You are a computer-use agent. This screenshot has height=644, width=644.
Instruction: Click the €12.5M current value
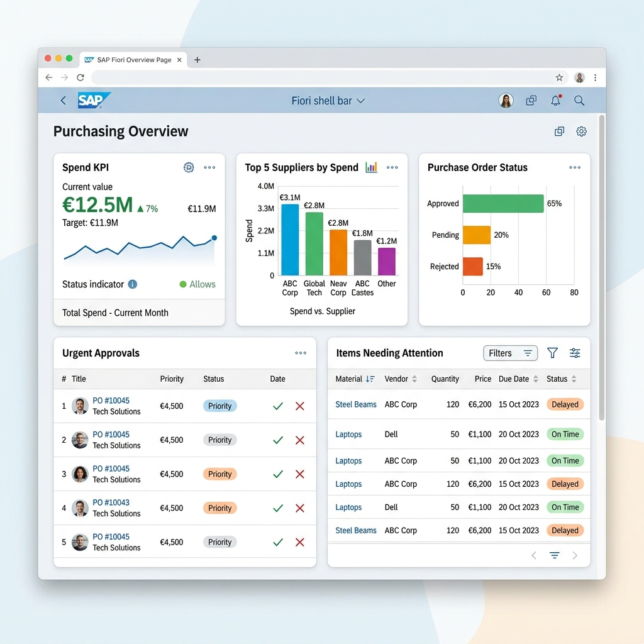point(97,204)
